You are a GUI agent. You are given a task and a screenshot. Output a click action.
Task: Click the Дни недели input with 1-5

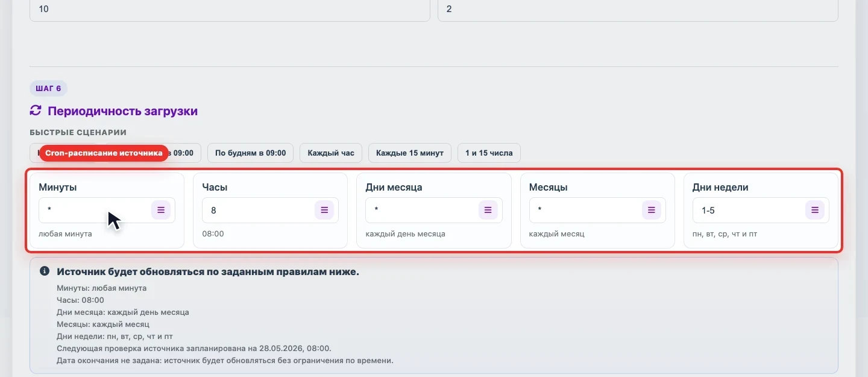pyautogui.click(x=761, y=210)
